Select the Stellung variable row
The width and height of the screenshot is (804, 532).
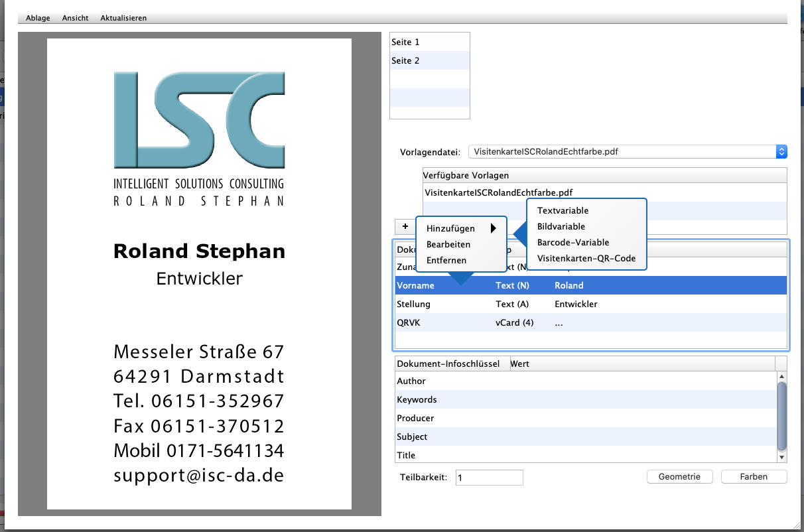[x=590, y=304]
